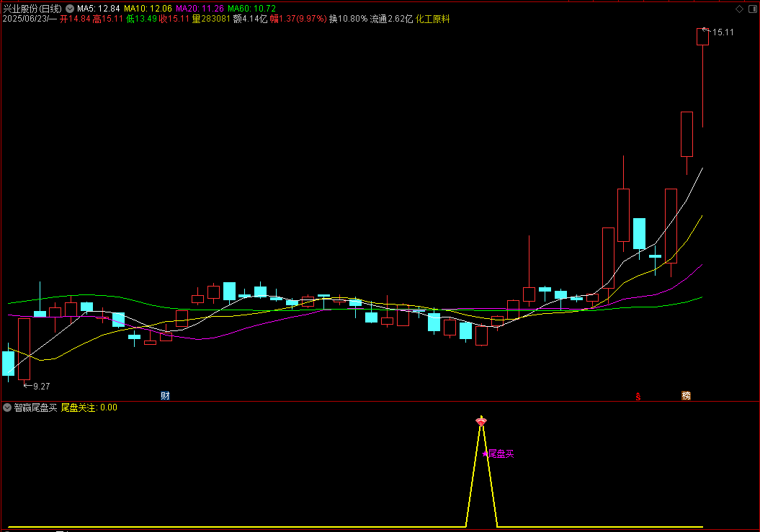
Task: Click the MA20: 11.26 label
Action: (x=200, y=9)
